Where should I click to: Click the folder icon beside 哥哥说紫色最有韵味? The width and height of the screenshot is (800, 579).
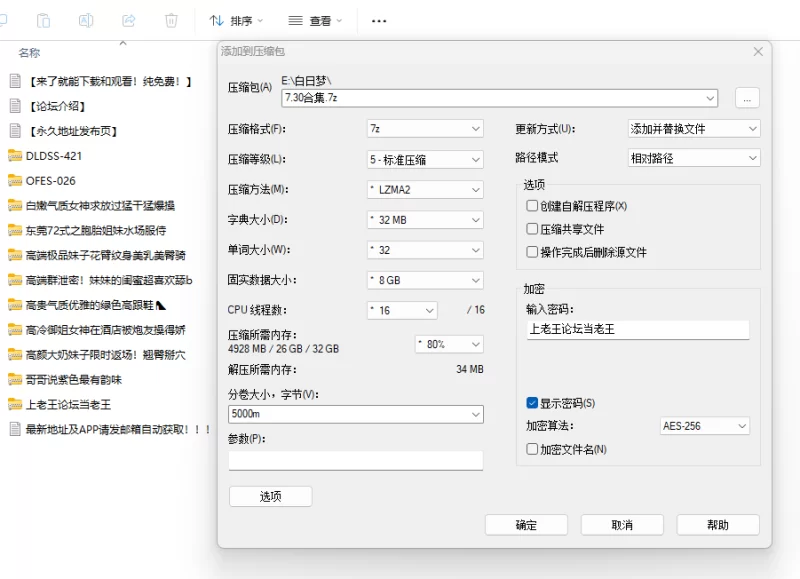[15, 380]
